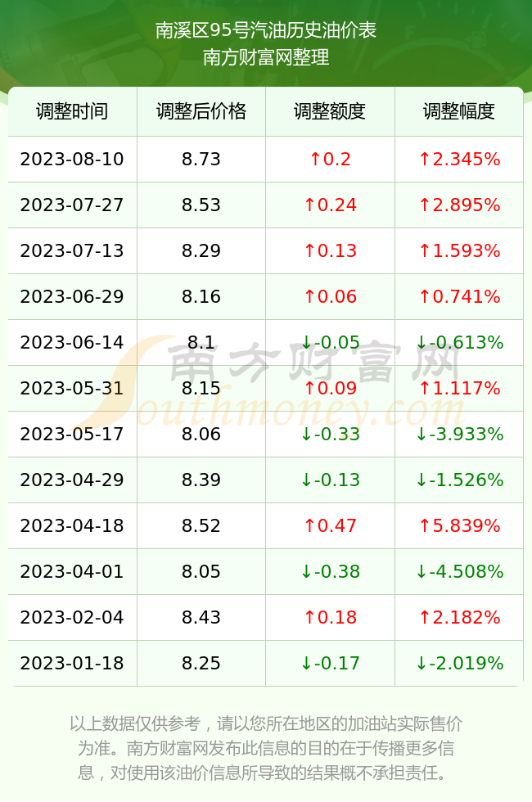The height and width of the screenshot is (802, 532).
Task: Select the 2023-07-13 date cell
Action: tap(72, 250)
